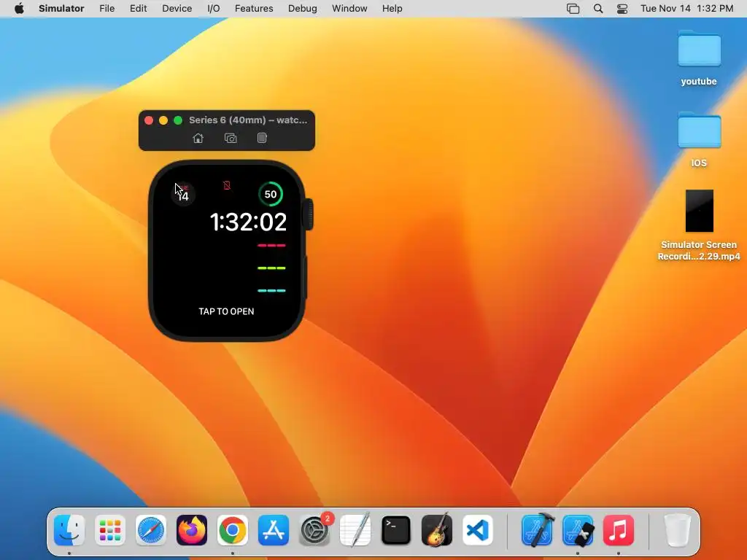Open GarageBand from the Dock
Image resolution: width=747 pixels, height=560 pixels.
click(437, 530)
